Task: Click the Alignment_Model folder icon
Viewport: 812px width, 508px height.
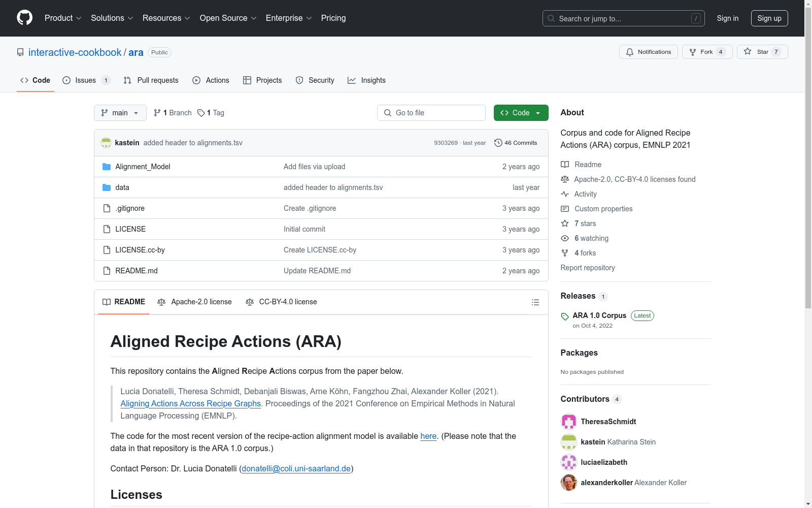Action: click(107, 167)
